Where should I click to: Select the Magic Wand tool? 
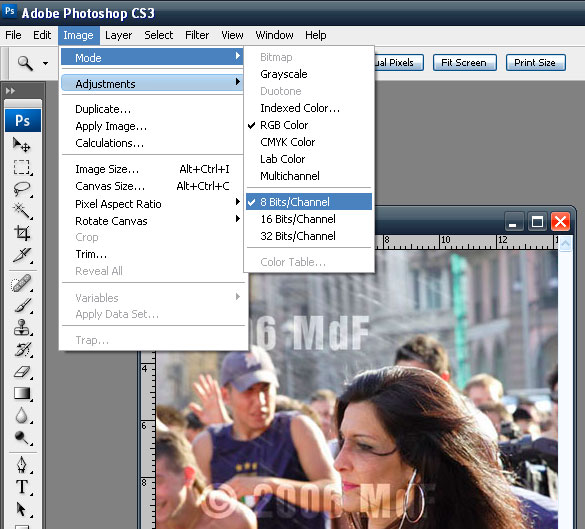click(x=22, y=211)
